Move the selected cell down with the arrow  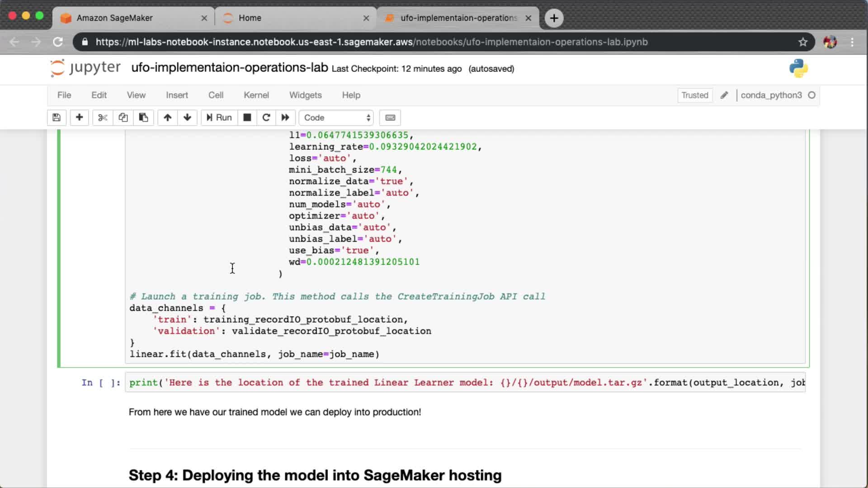pos(187,117)
